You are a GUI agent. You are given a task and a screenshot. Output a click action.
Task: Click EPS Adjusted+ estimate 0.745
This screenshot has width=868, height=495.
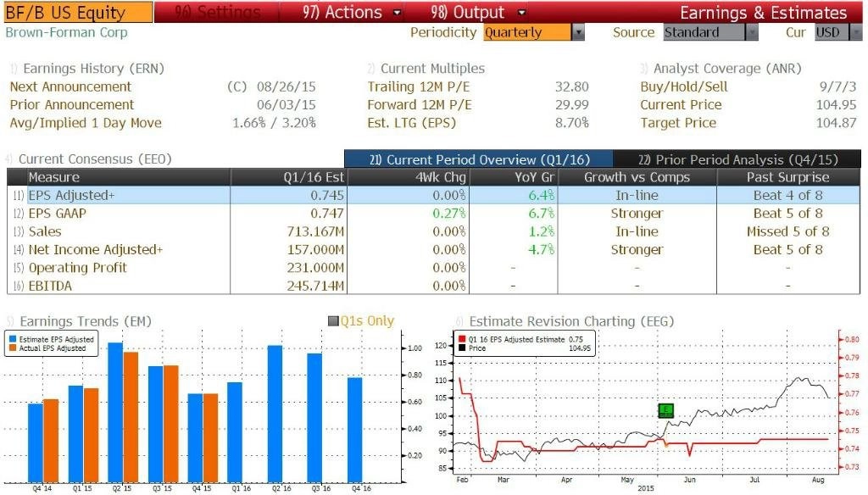(x=327, y=196)
